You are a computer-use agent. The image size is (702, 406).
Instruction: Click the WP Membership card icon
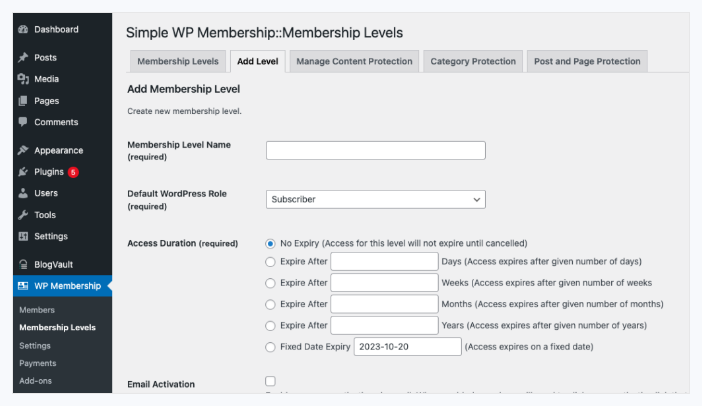23,286
